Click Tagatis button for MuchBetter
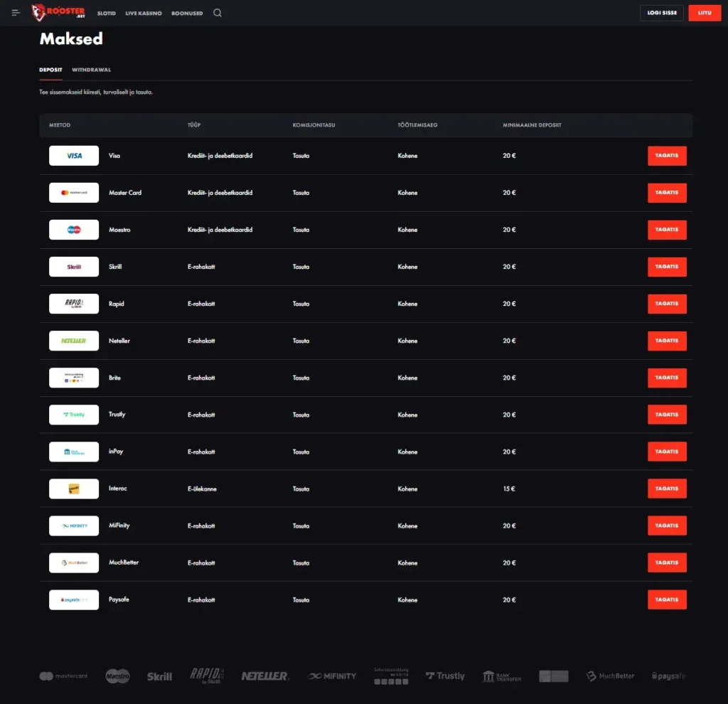The height and width of the screenshot is (704, 728). click(x=667, y=562)
